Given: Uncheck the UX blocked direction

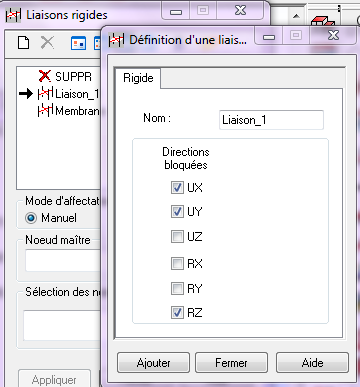Looking at the screenshot, I should point(177,187).
